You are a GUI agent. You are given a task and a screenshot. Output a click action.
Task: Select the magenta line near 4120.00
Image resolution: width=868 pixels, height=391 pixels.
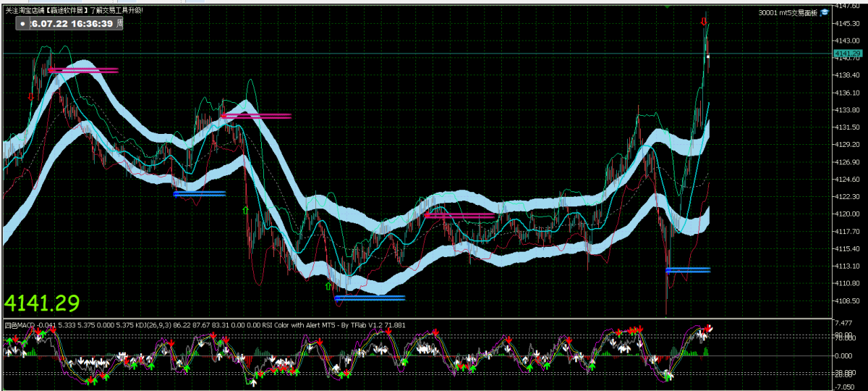(460, 215)
